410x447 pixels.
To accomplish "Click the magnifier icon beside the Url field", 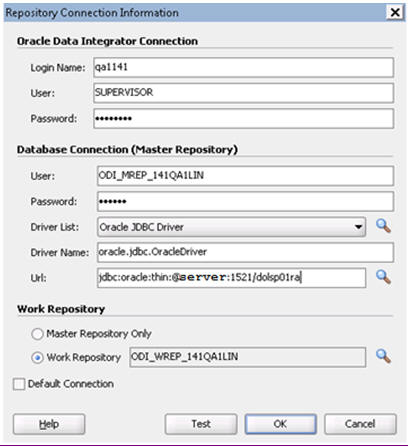I will click(x=383, y=277).
